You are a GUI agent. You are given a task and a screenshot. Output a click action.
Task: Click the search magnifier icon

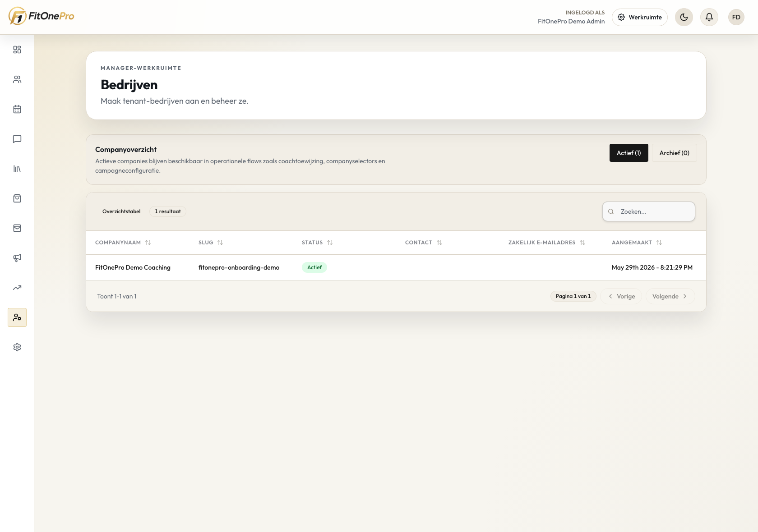(611, 211)
